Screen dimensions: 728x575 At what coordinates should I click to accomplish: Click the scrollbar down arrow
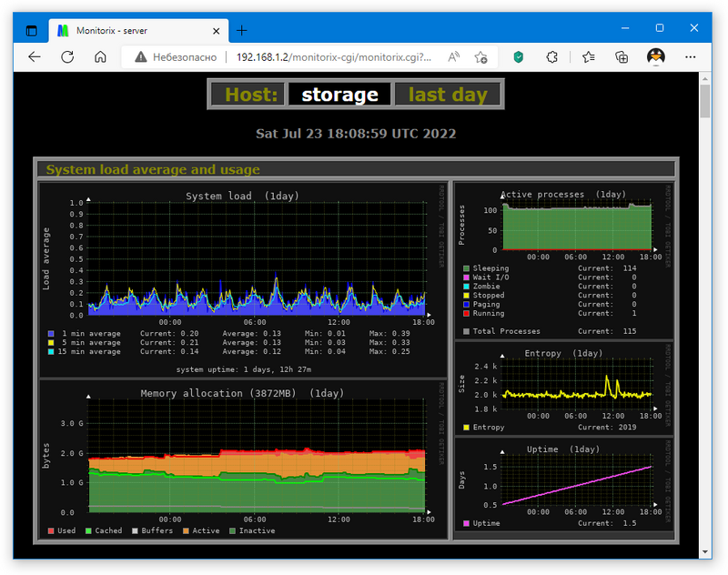click(x=704, y=552)
